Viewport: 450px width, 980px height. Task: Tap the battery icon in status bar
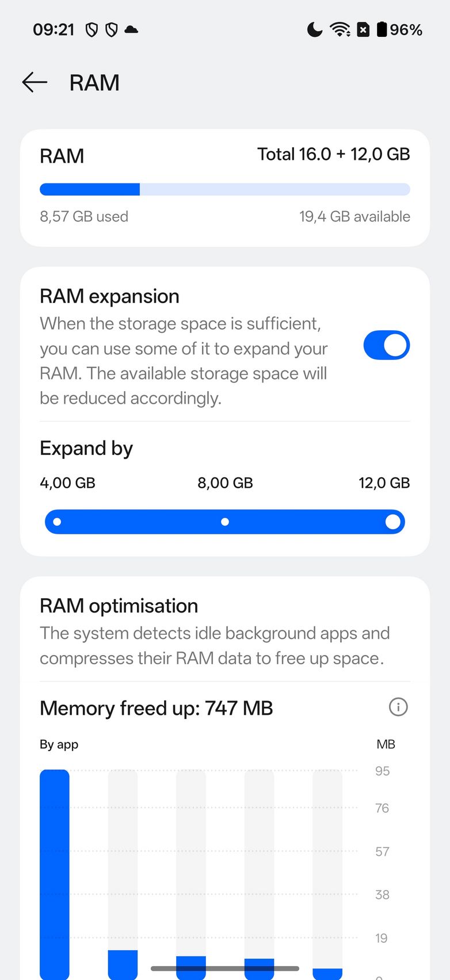tap(382, 29)
